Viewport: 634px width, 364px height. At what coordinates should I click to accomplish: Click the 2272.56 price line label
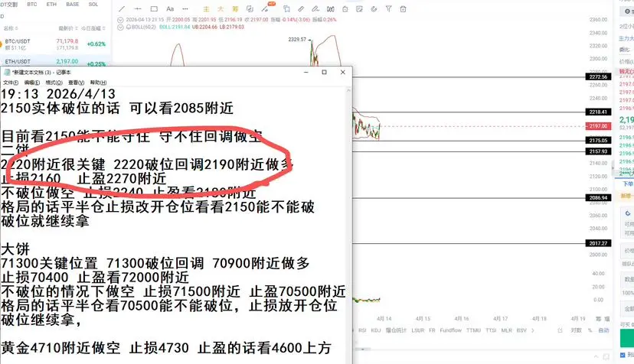598,76
